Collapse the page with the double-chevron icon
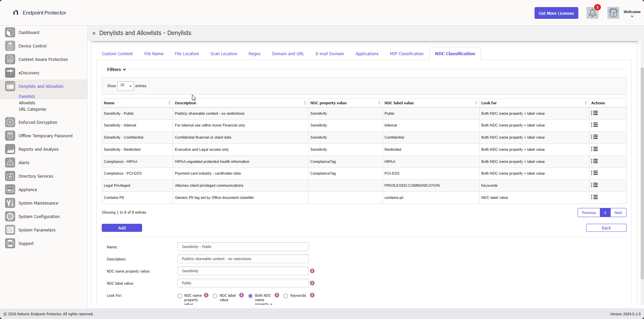The image size is (644, 319). 94,33
